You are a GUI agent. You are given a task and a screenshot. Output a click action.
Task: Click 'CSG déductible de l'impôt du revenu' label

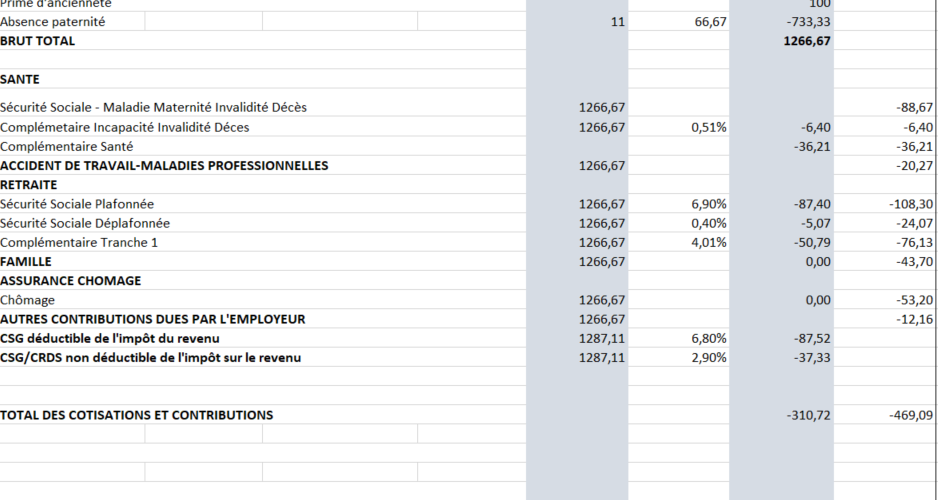(x=109, y=338)
